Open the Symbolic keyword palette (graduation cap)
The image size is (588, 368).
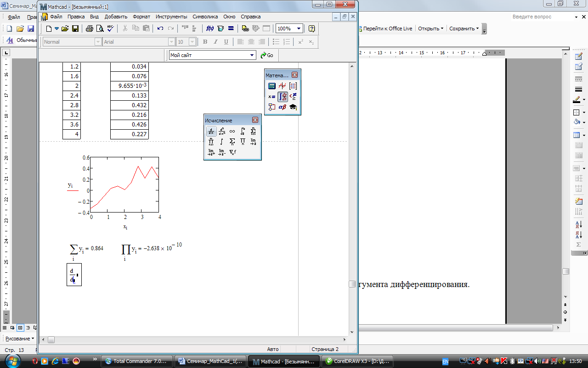[x=293, y=107]
